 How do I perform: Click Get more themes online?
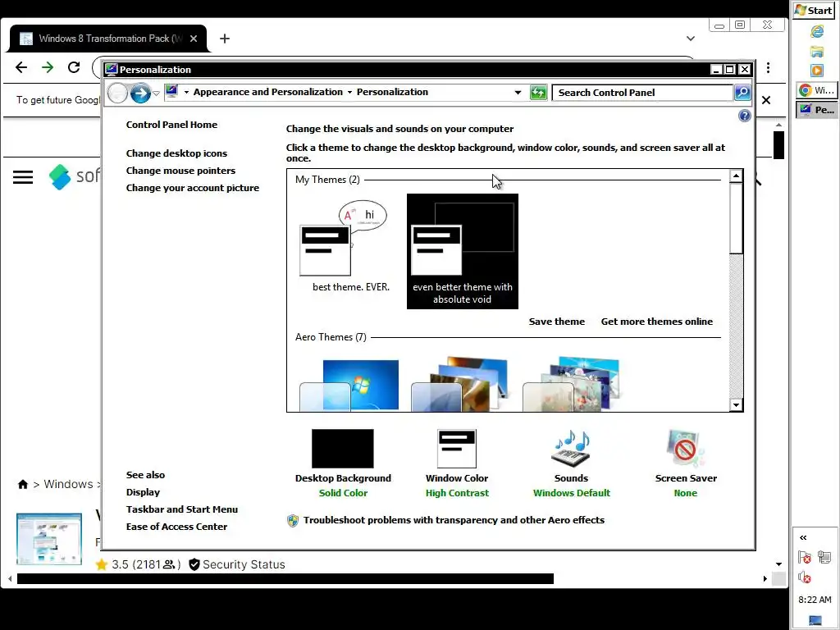point(657,322)
